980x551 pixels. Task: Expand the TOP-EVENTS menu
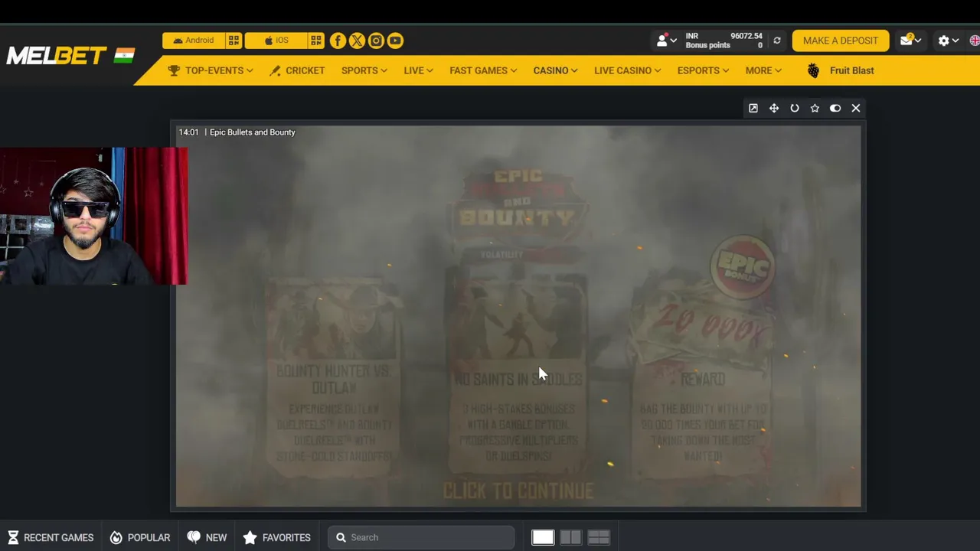pos(211,70)
